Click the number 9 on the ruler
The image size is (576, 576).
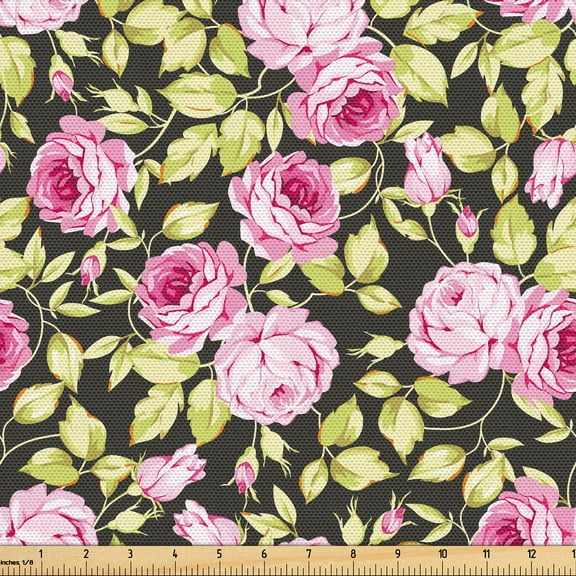click(398, 554)
